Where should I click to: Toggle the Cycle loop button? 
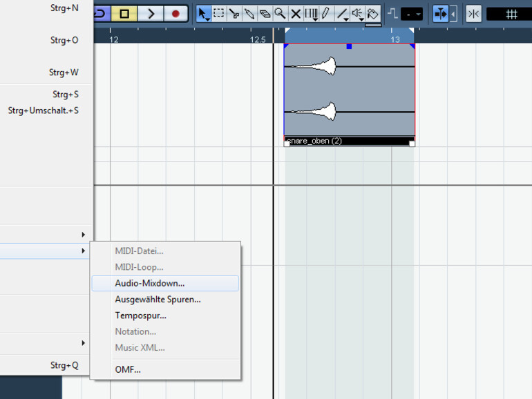coord(100,13)
